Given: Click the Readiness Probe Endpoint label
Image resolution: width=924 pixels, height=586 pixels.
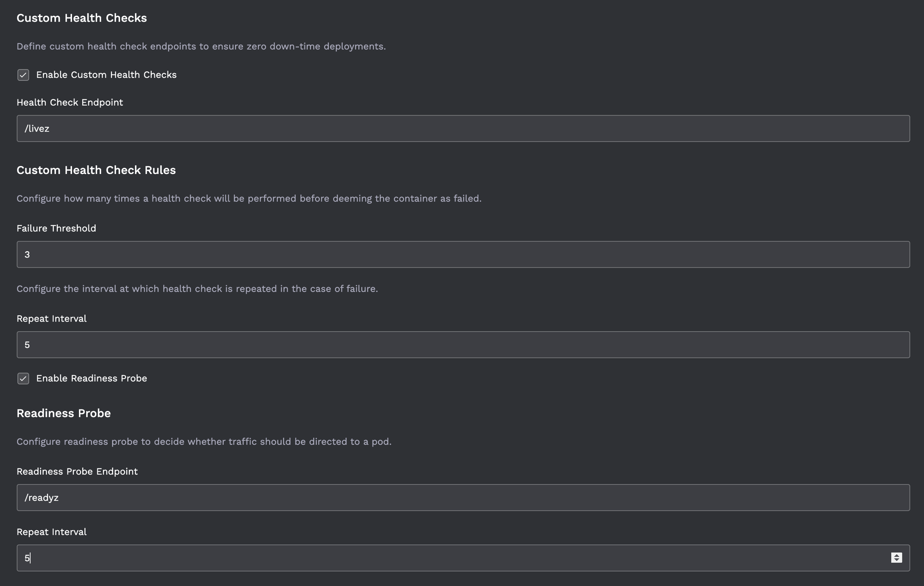Looking at the screenshot, I should click(x=77, y=472).
